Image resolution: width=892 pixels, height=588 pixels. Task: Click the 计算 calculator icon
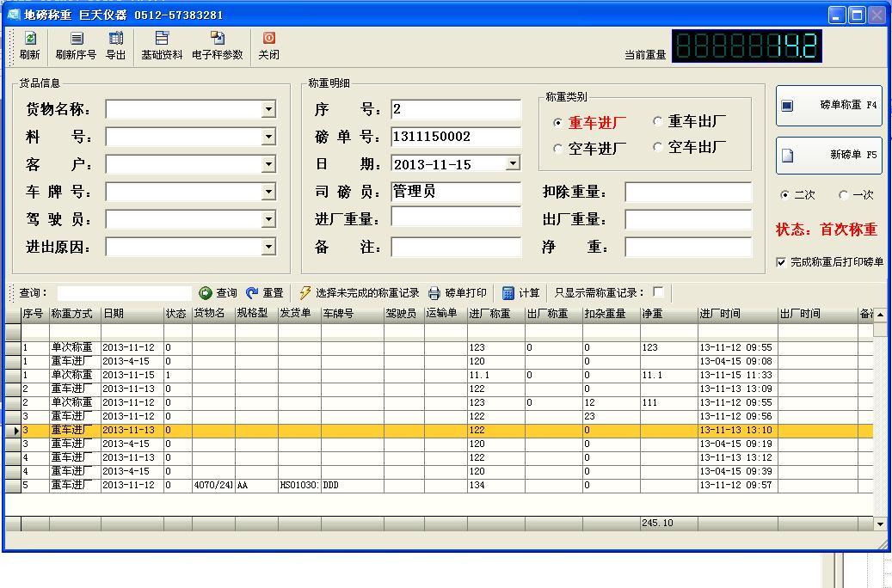[508, 293]
